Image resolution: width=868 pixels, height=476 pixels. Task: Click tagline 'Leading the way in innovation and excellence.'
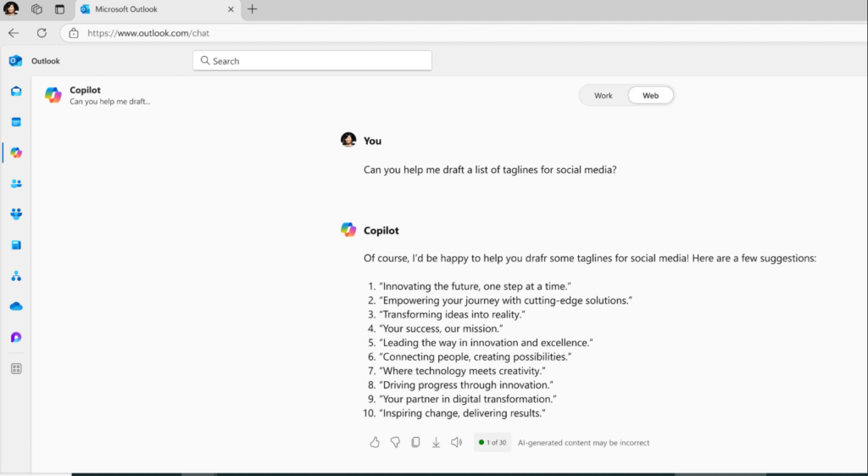486,343
